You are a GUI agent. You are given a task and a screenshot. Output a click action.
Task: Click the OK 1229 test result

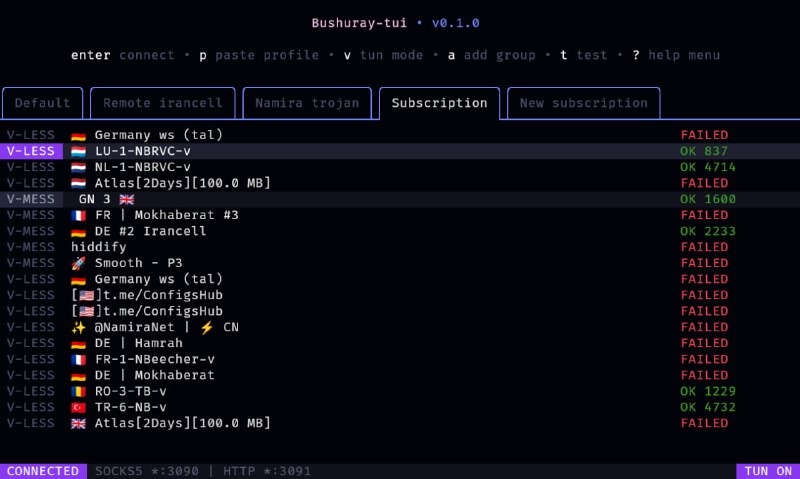pyautogui.click(x=708, y=391)
